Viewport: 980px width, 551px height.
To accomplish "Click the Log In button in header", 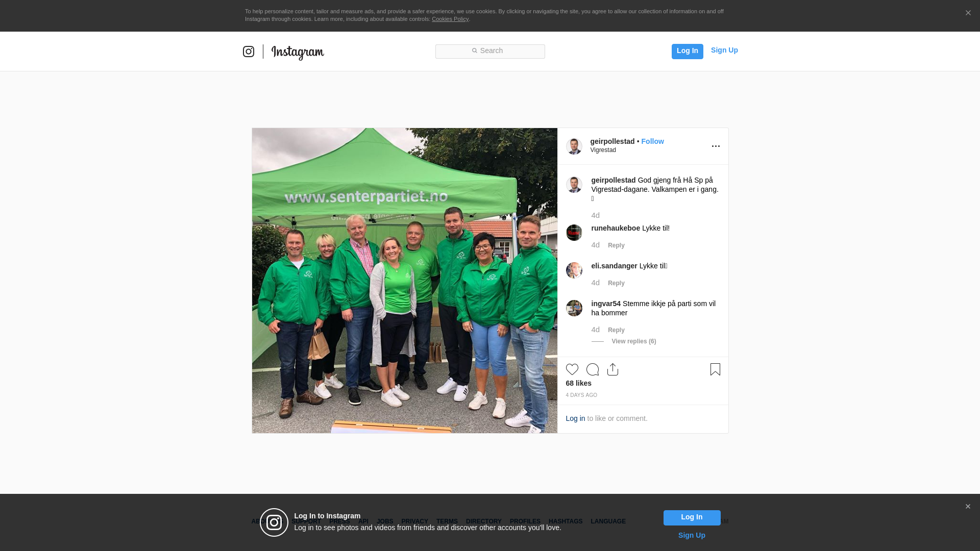I will click(688, 52).
